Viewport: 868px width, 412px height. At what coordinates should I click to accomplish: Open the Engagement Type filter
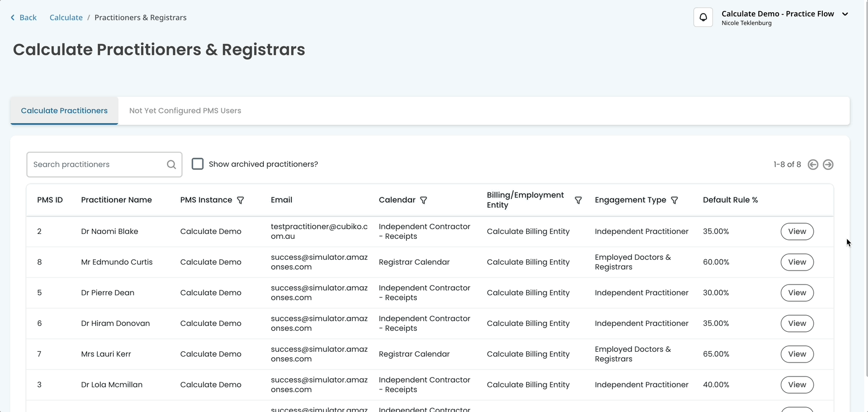pyautogui.click(x=674, y=200)
